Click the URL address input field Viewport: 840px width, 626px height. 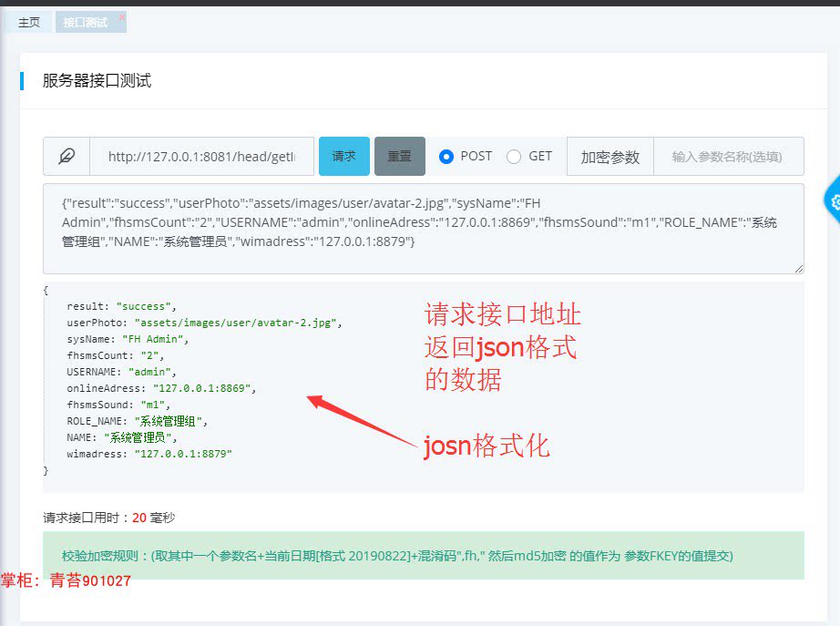coord(202,157)
